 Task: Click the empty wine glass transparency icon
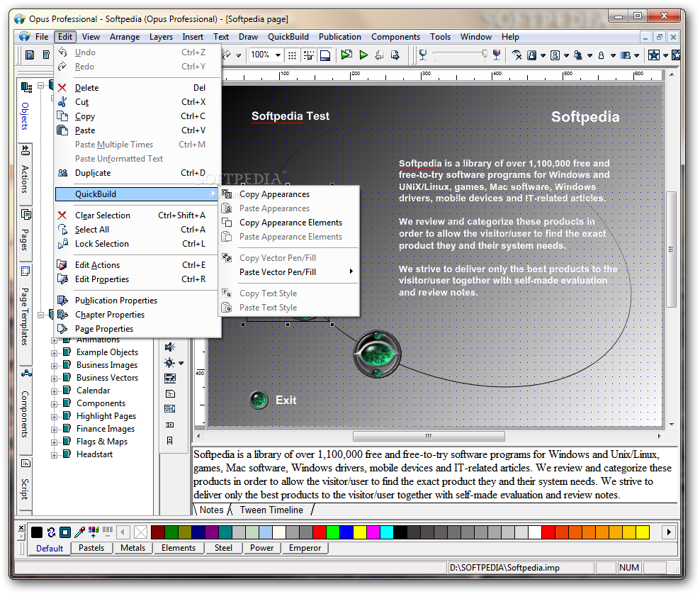pyautogui.click(x=423, y=55)
